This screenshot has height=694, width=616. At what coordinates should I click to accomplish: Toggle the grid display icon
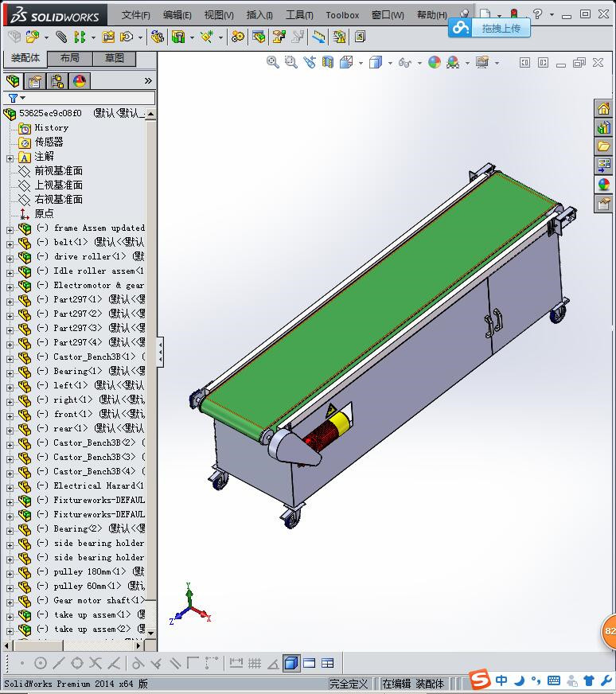pos(255,663)
